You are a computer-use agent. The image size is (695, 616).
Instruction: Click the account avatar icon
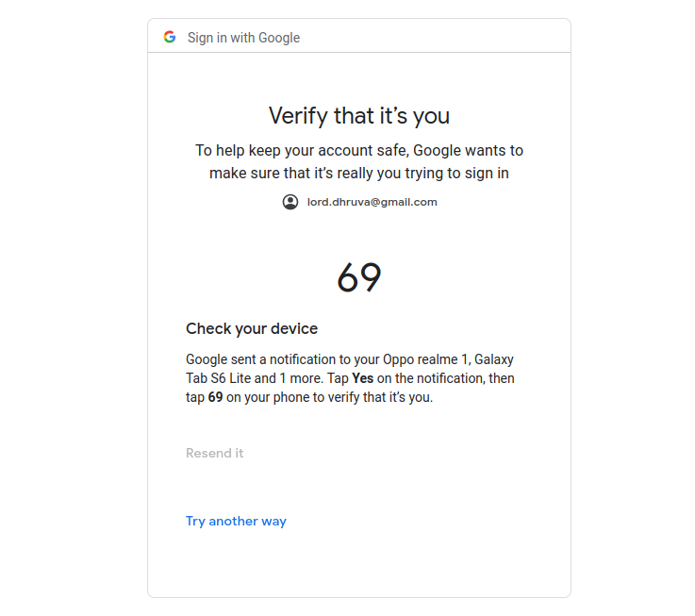(x=290, y=202)
